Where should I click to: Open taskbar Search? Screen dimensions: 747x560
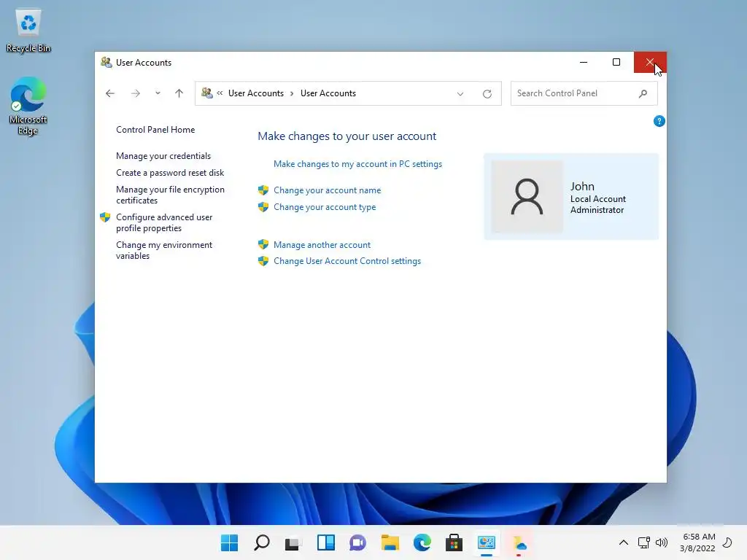coord(262,542)
